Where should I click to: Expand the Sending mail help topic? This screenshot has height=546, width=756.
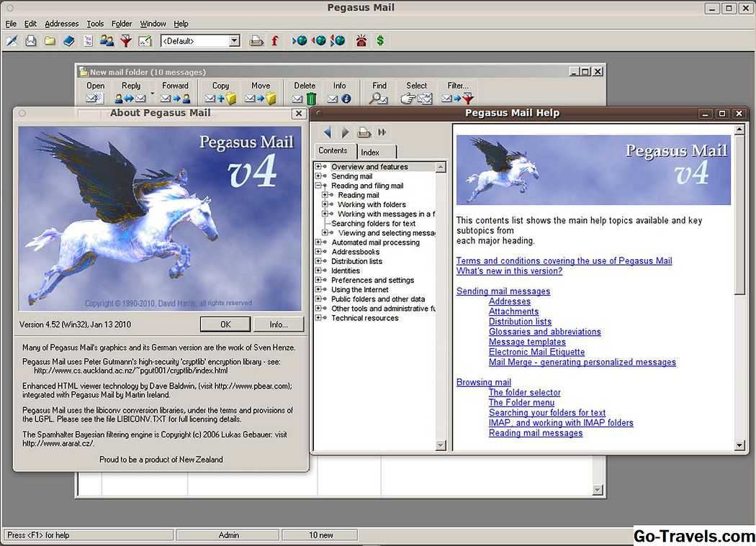coord(318,176)
